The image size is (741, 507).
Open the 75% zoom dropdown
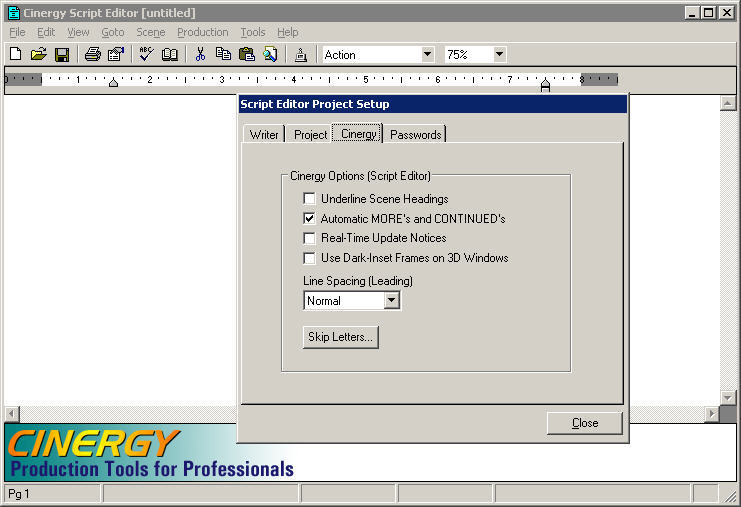coord(499,54)
